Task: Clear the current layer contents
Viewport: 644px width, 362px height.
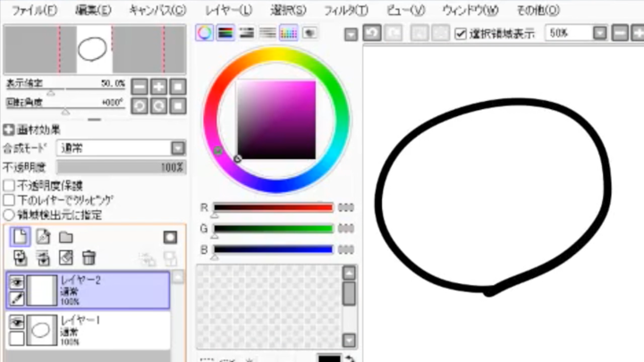Action: coord(65,257)
